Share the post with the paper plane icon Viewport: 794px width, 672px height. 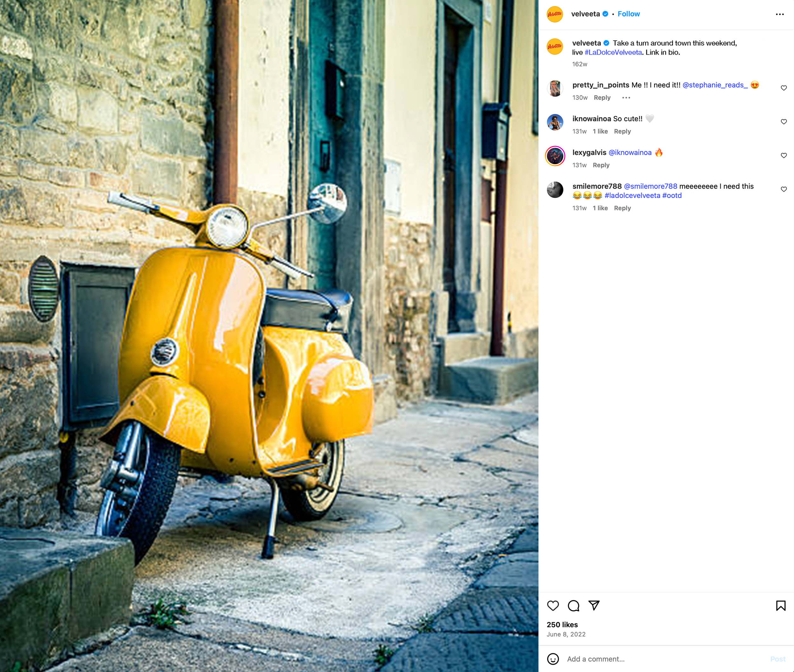click(x=594, y=606)
